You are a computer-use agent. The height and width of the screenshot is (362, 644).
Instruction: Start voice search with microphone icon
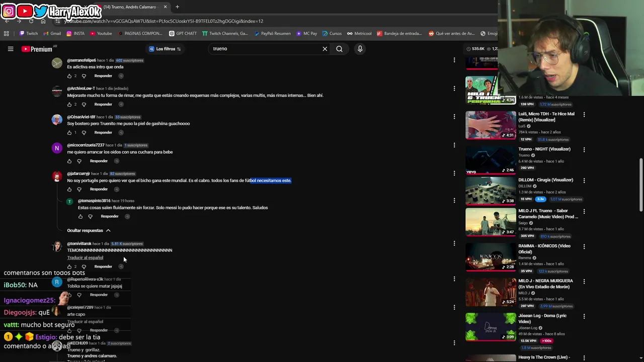click(x=360, y=49)
